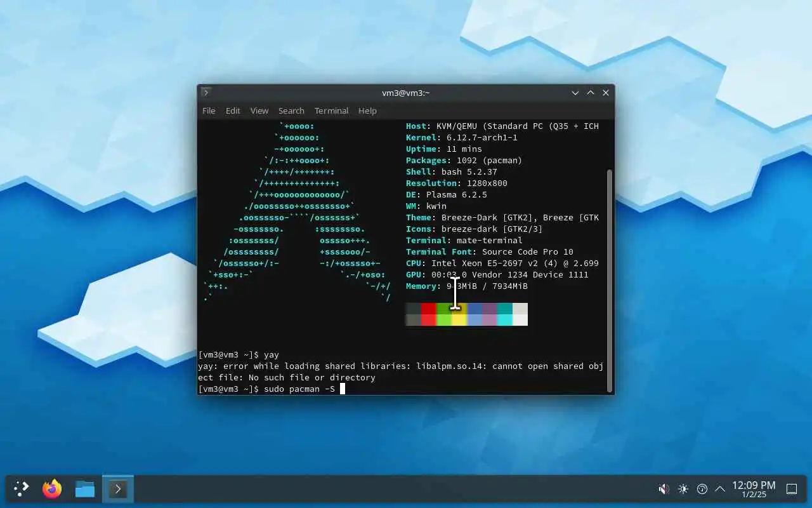Click the 'Uptime: 11 mins' line
812x508 pixels.
pyautogui.click(x=444, y=149)
